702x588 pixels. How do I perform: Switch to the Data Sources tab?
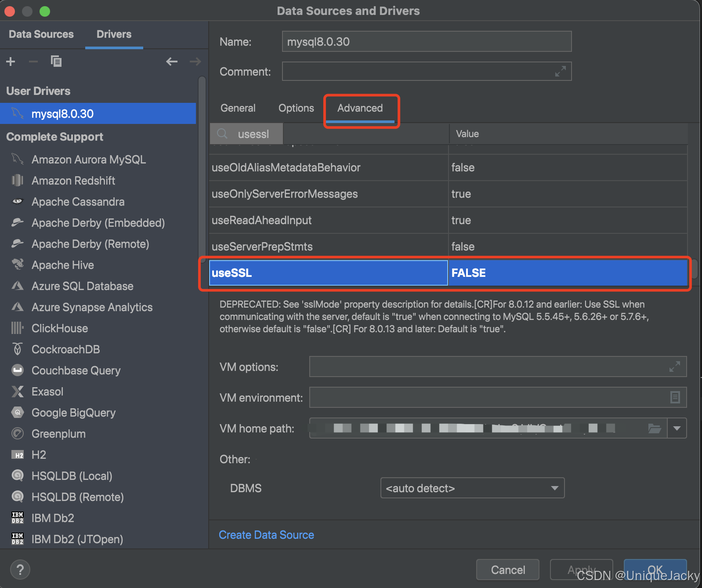pyautogui.click(x=41, y=34)
